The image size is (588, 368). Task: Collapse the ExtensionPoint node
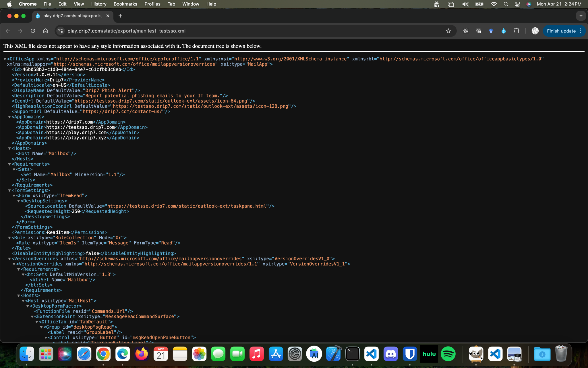pyautogui.click(x=32, y=317)
